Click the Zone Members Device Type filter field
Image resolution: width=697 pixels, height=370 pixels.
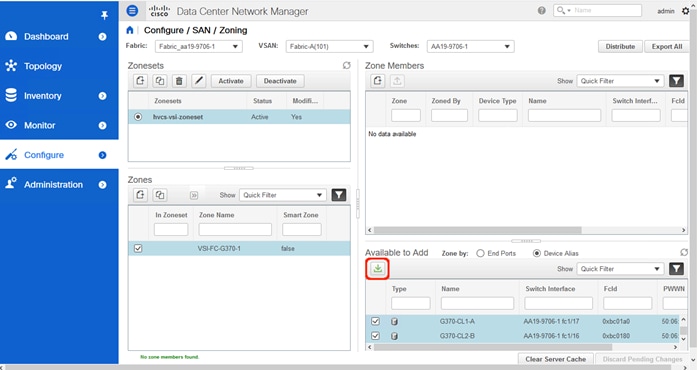[498, 116]
